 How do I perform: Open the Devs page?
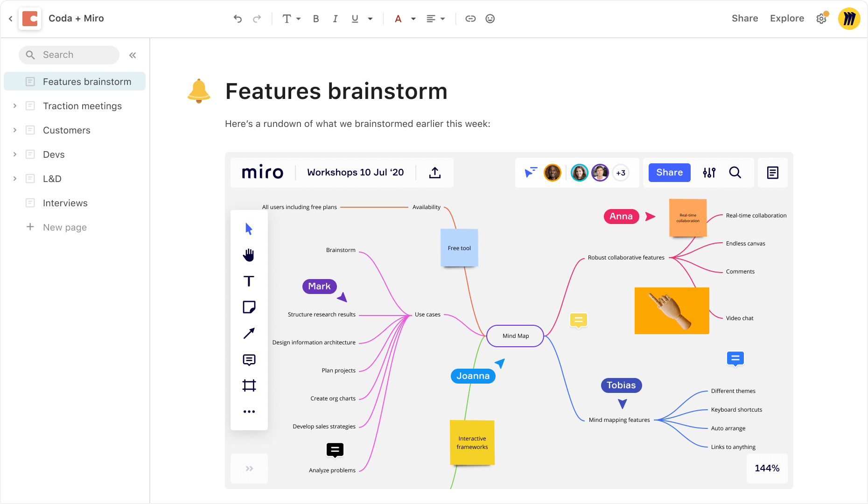[54, 154]
